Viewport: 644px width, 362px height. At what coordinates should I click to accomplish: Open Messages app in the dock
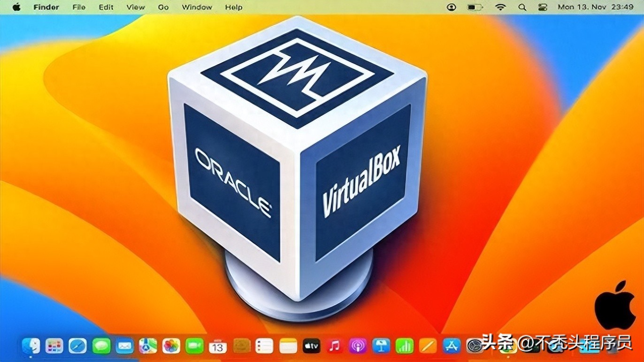point(101,346)
